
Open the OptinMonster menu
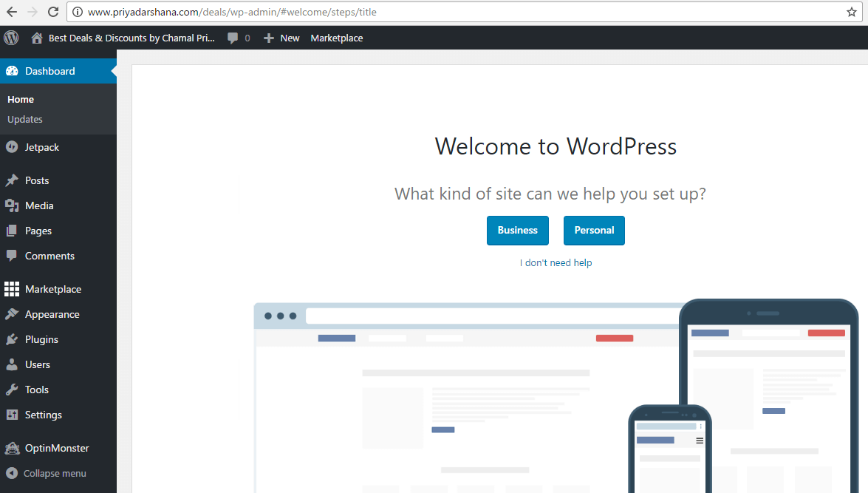coord(58,448)
